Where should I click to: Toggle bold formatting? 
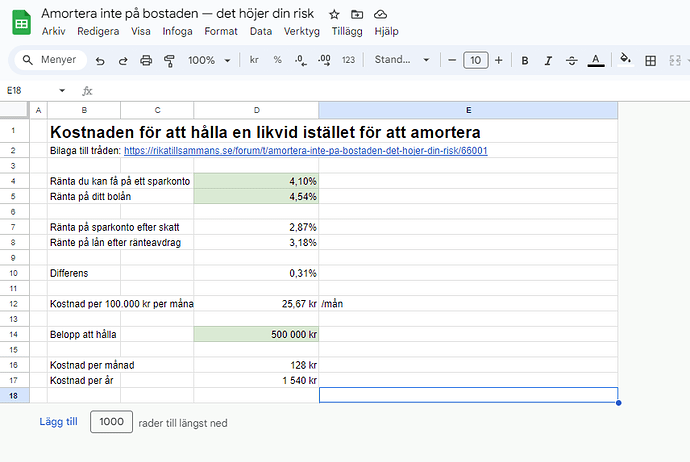tap(525, 61)
